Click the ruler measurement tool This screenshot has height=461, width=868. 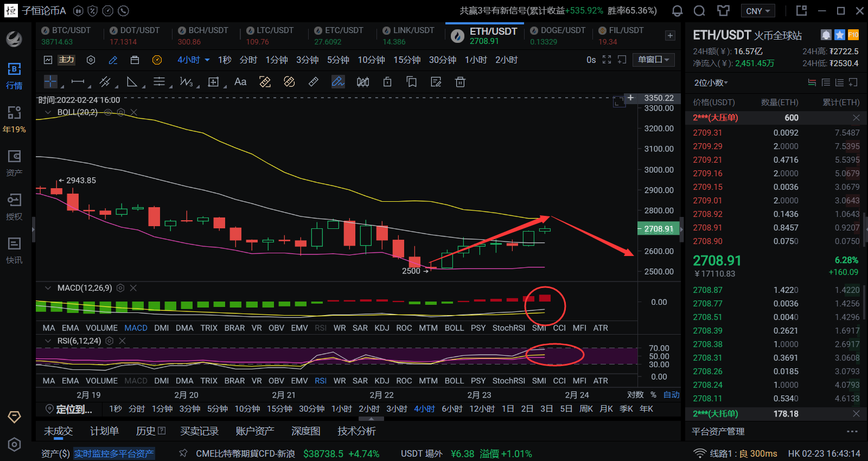pyautogui.click(x=314, y=82)
